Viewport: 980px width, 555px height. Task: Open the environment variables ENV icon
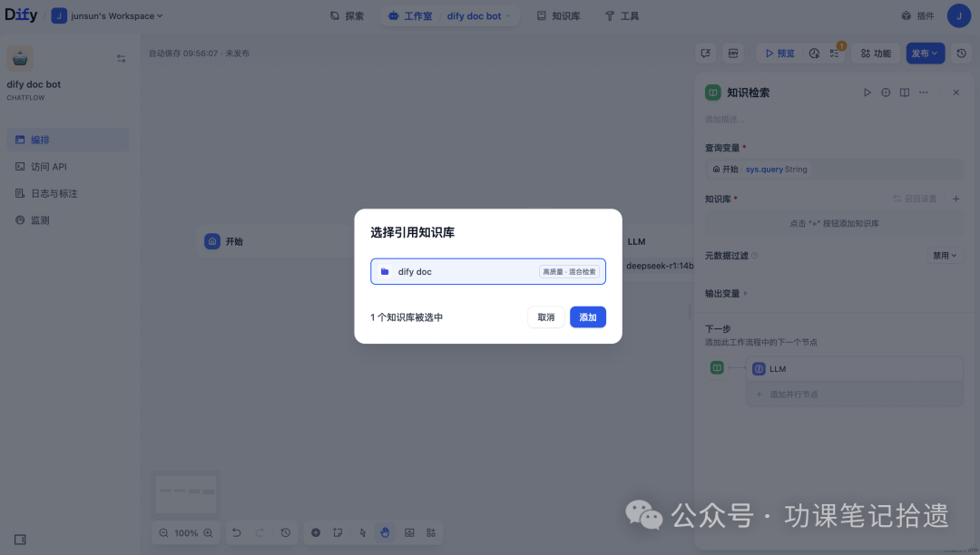(732, 54)
